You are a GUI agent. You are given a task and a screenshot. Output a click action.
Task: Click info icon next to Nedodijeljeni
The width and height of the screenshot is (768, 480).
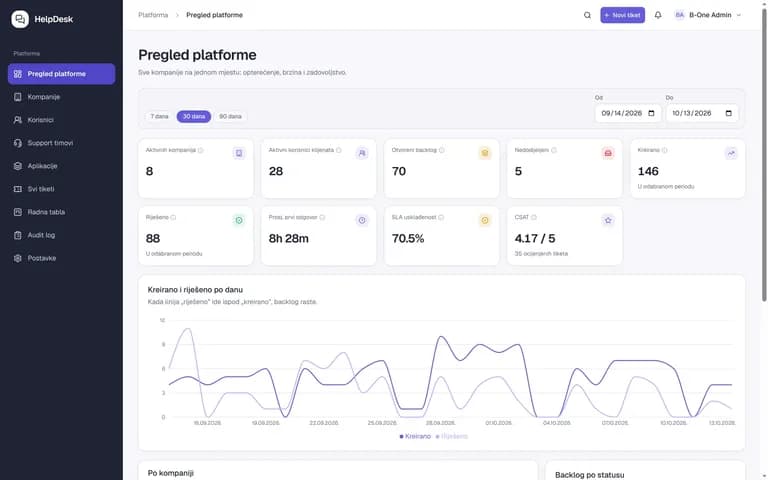(554, 150)
